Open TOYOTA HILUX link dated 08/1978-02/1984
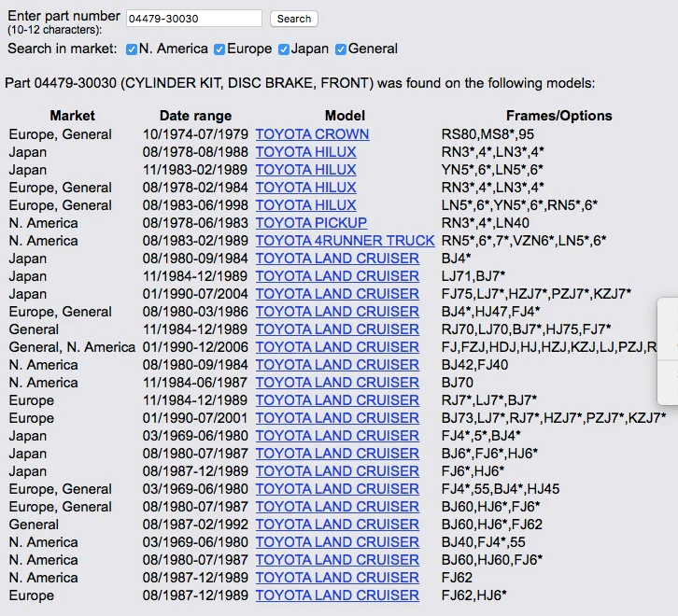This screenshot has height=616, width=678. [305, 188]
